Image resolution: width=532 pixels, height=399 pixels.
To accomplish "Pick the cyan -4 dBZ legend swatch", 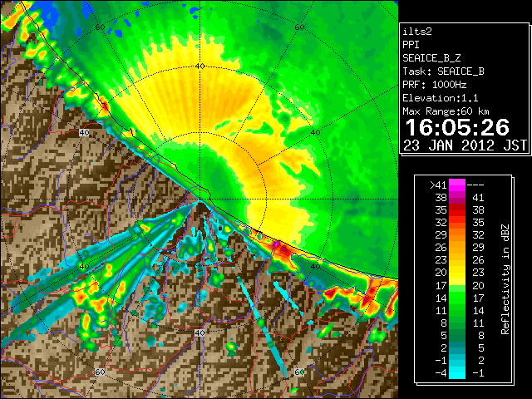I will pos(457,372).
